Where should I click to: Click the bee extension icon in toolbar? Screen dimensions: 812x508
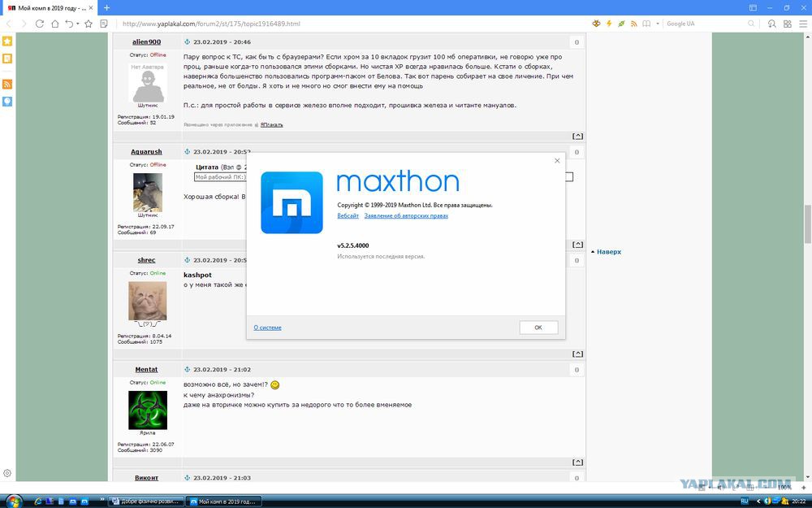point(597,24)
